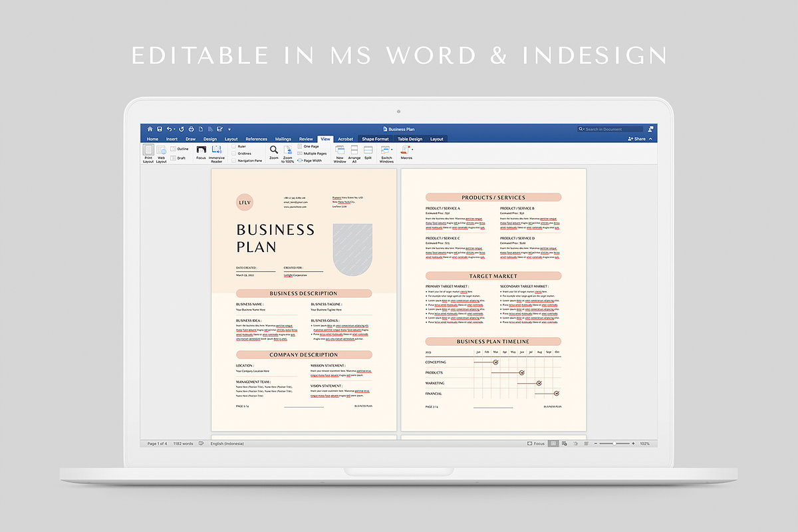798x532 pixels.
Task: Open the Zoom dialog with the magnifier icon
Action: pos(274,153)
